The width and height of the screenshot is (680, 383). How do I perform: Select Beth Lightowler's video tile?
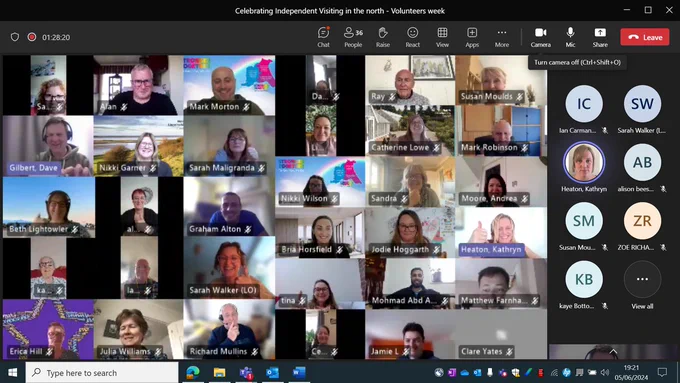(48, 207)
